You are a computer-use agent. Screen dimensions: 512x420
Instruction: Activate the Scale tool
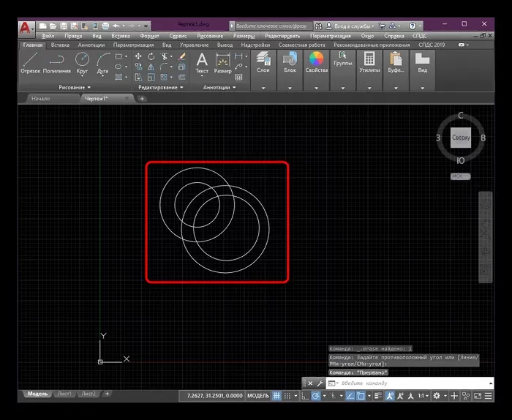[x=151, y=78]
